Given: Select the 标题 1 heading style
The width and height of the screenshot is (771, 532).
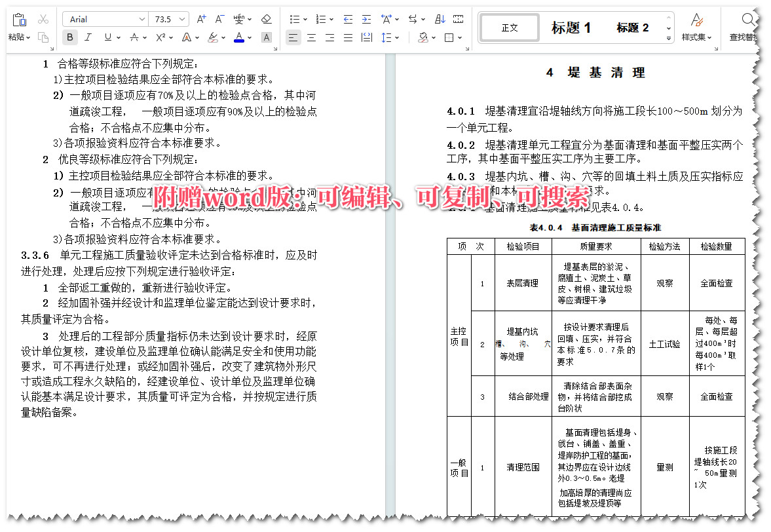Looking at the screenshot, I should point(571,28).
